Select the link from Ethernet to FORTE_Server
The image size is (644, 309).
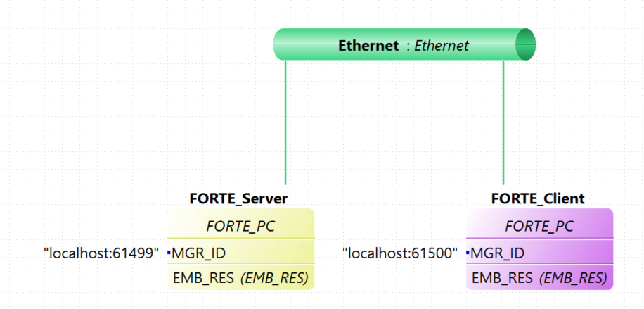click(285, 122)
